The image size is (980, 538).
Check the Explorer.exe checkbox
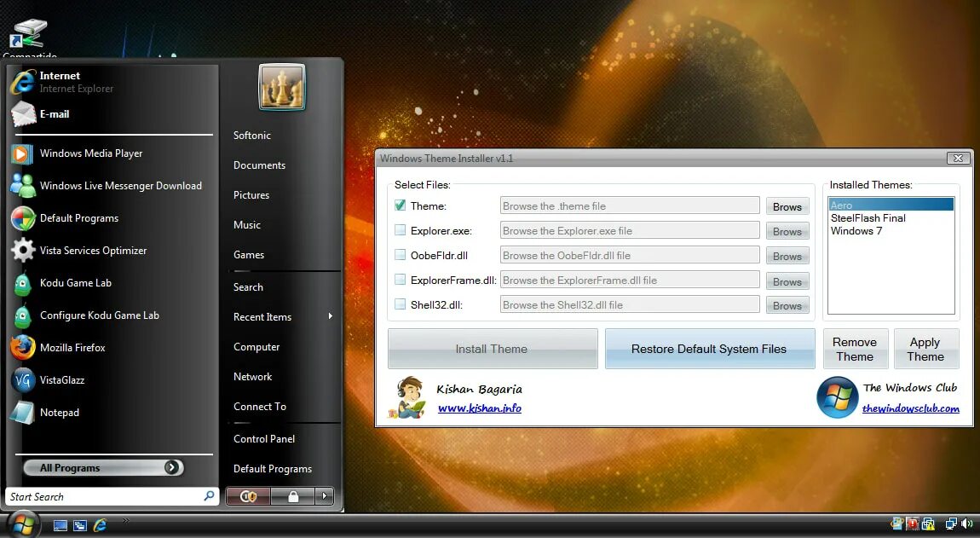(x=400, y=230)
